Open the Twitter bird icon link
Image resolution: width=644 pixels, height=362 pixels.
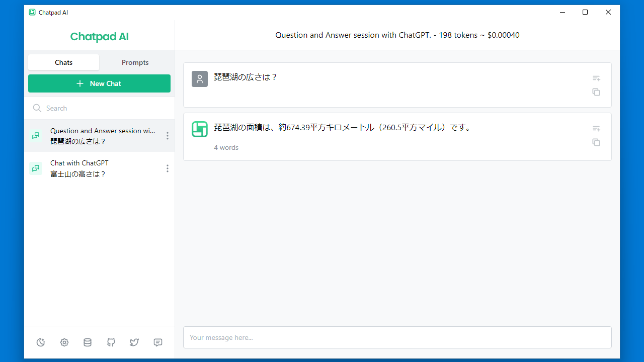coord(134,342)
